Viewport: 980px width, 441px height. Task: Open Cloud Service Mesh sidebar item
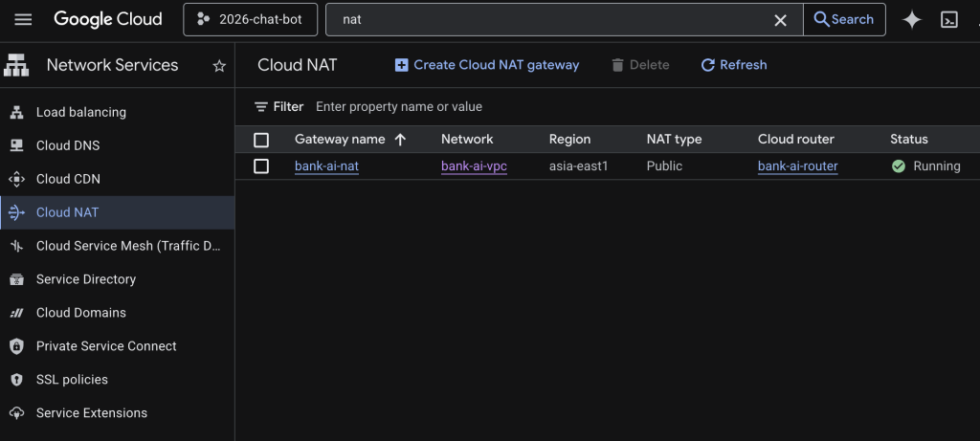tap(118, 246)
